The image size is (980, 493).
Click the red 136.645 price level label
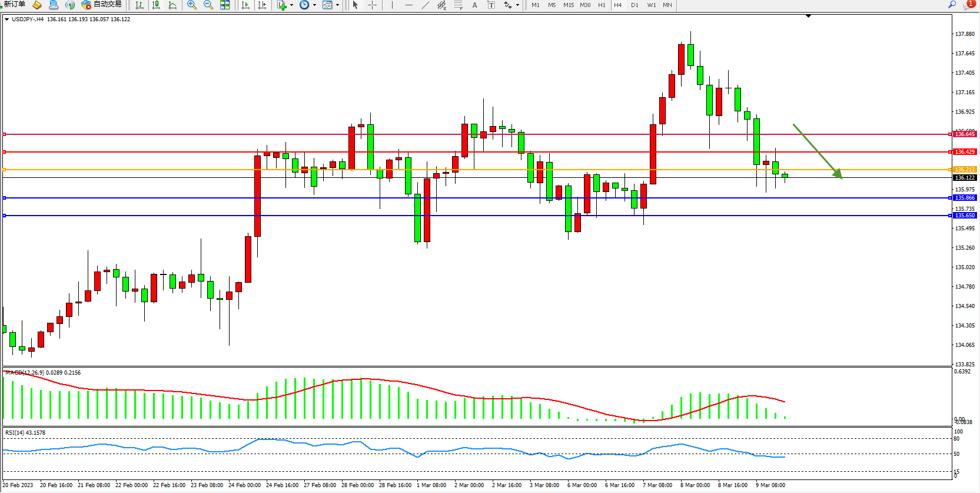coord(965,134)
